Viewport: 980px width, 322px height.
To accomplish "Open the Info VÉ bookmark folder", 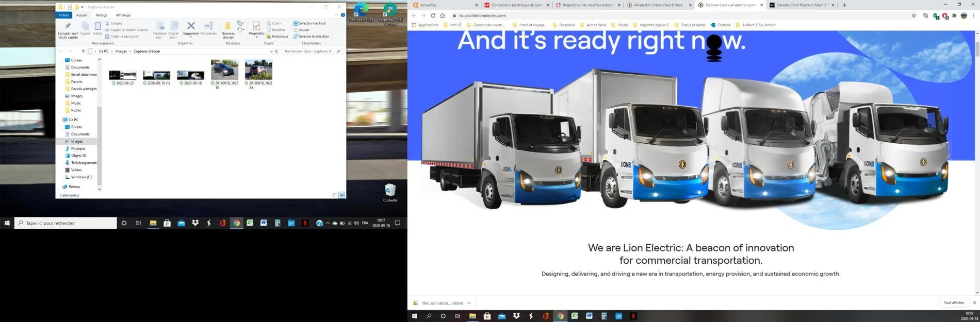I will click(x=452, y=25).
